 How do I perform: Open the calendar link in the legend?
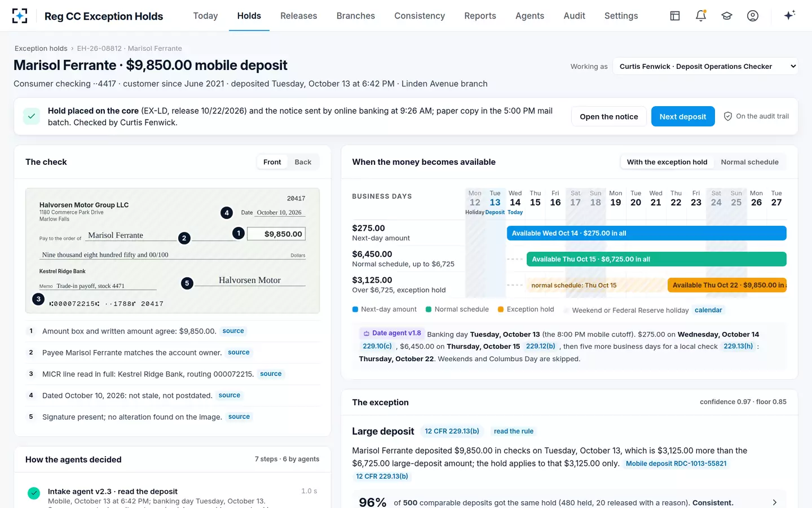[708, 310]
